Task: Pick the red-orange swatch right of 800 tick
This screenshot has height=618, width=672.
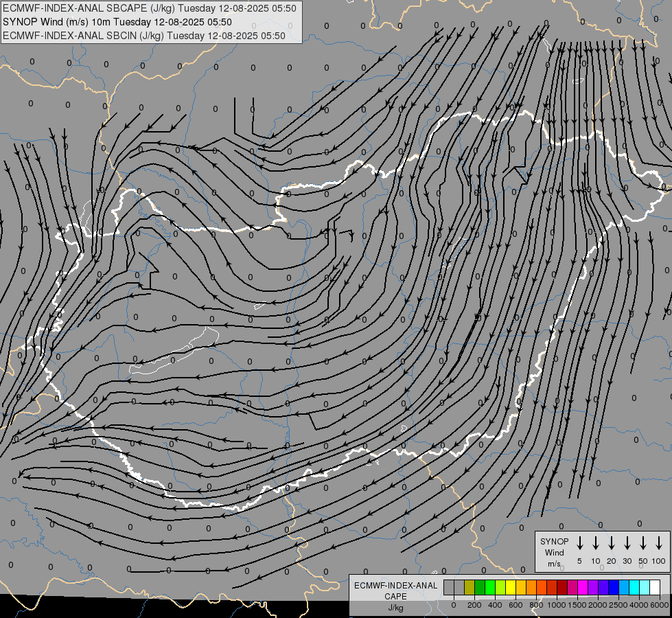Action: coord(542,587)
